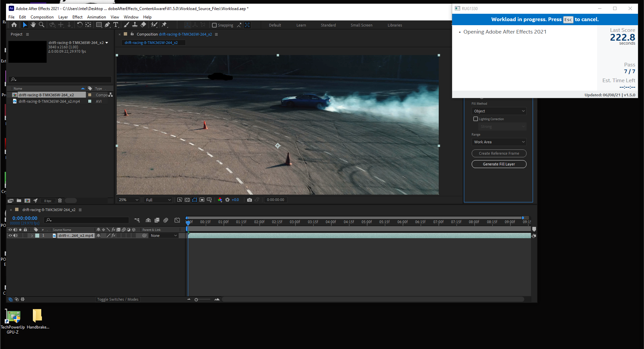Select the Pen tool

click(x=107, y=25)
